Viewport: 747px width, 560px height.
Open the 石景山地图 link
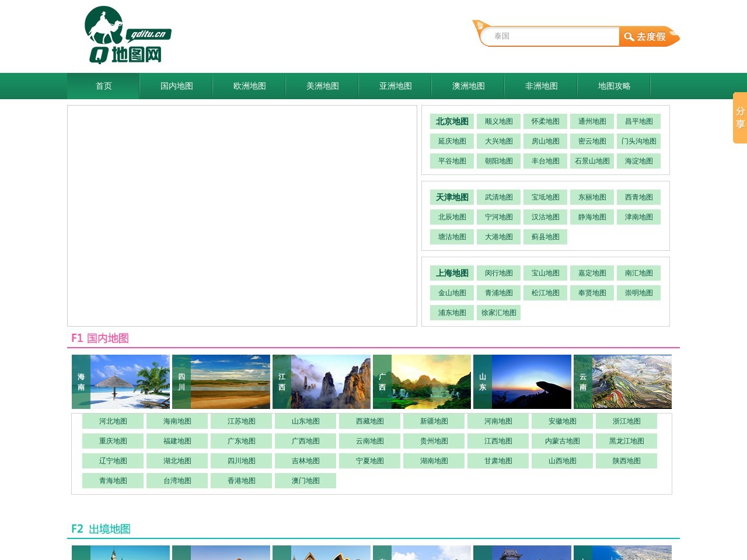592,161
